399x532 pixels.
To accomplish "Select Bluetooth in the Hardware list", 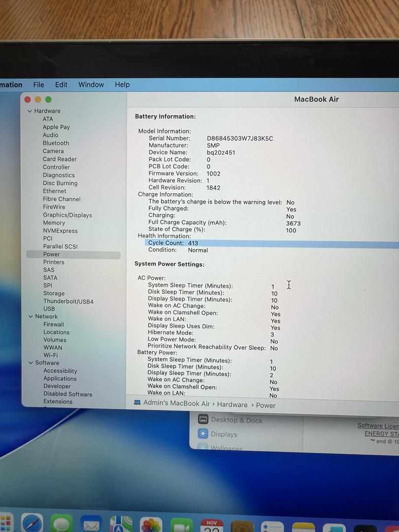I will 56,143.
